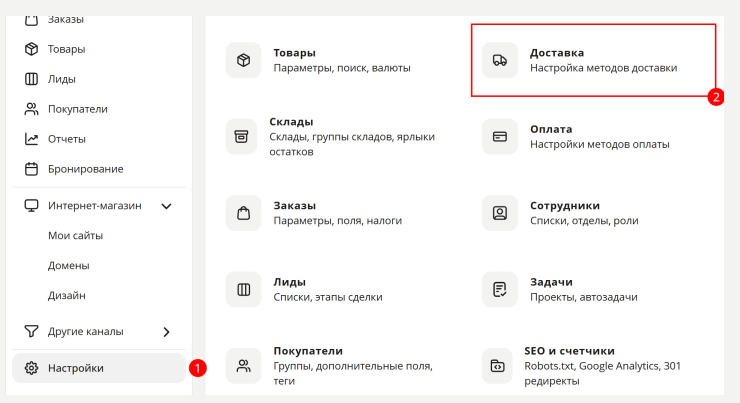Click the SEO и счетчики code folder icon

click(x=497, y=366)
